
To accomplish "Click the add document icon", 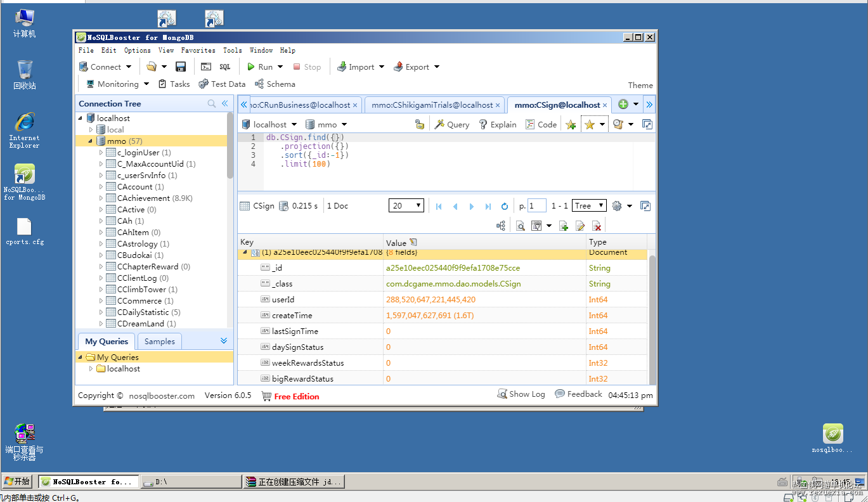I will [x=563, y=226].
